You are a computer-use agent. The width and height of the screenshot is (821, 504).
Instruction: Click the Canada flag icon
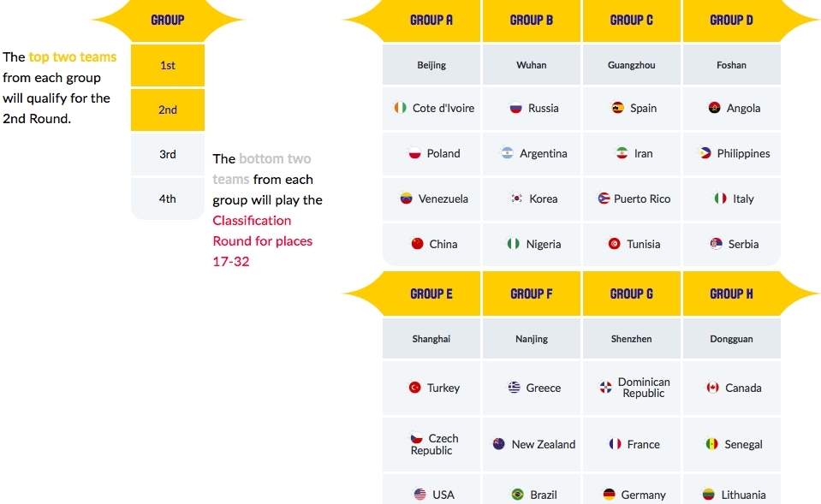712,388
